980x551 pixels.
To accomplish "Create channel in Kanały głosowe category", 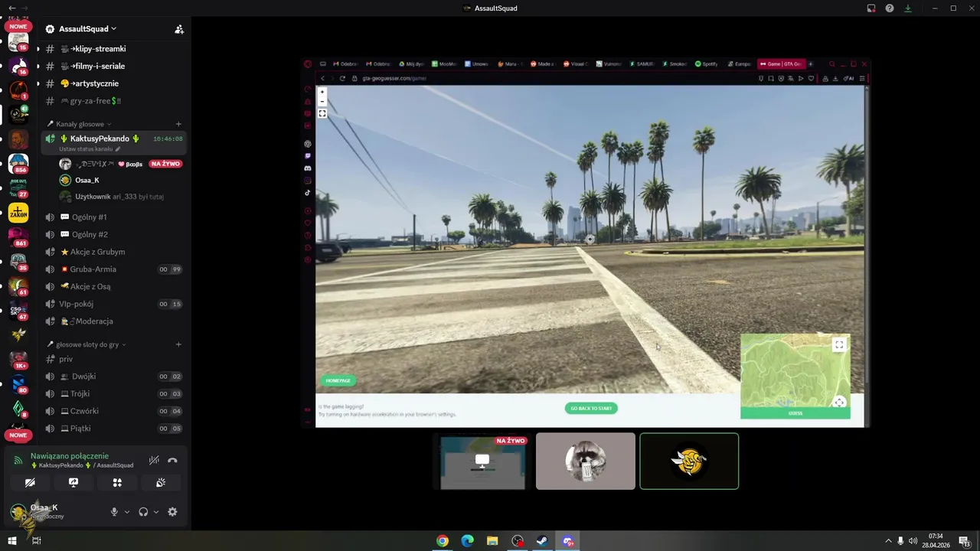I will click(178, 124).
